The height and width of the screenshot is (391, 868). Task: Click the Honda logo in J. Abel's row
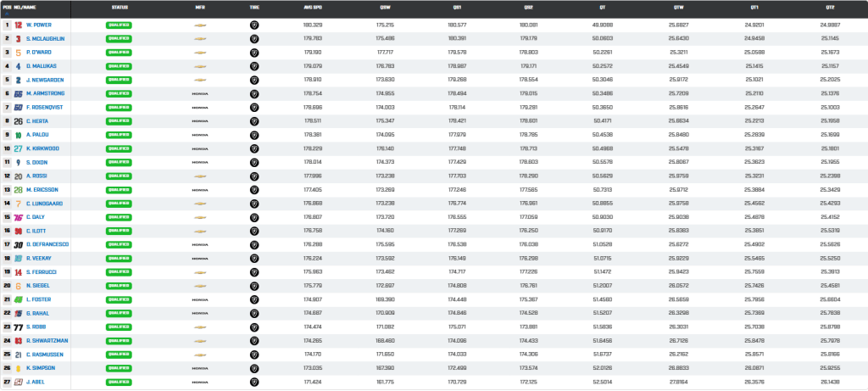coord(200,383)
